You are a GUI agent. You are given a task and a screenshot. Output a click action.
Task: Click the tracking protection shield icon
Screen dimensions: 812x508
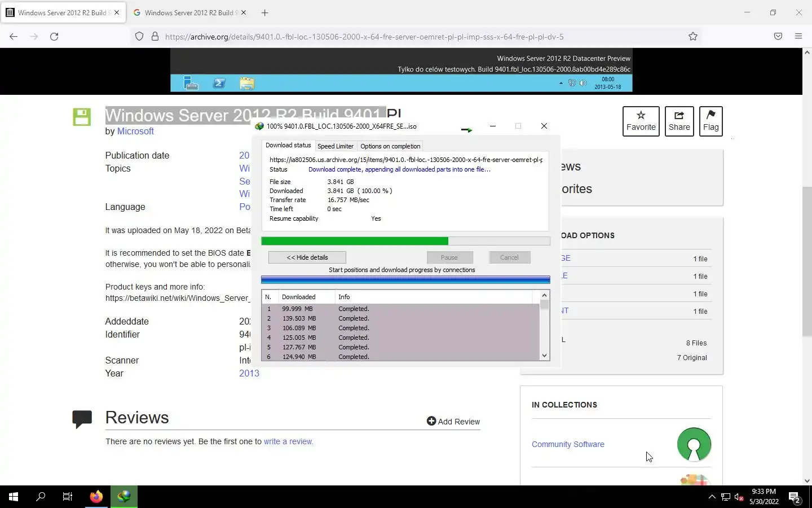139,36
